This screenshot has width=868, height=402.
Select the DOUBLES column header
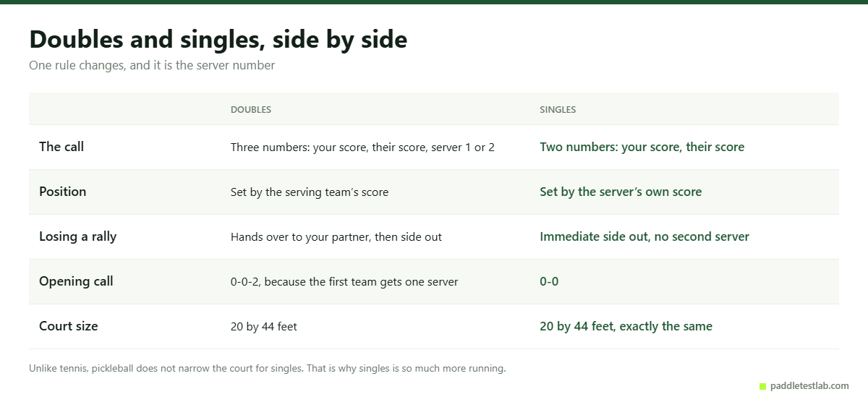pos(251,110)
